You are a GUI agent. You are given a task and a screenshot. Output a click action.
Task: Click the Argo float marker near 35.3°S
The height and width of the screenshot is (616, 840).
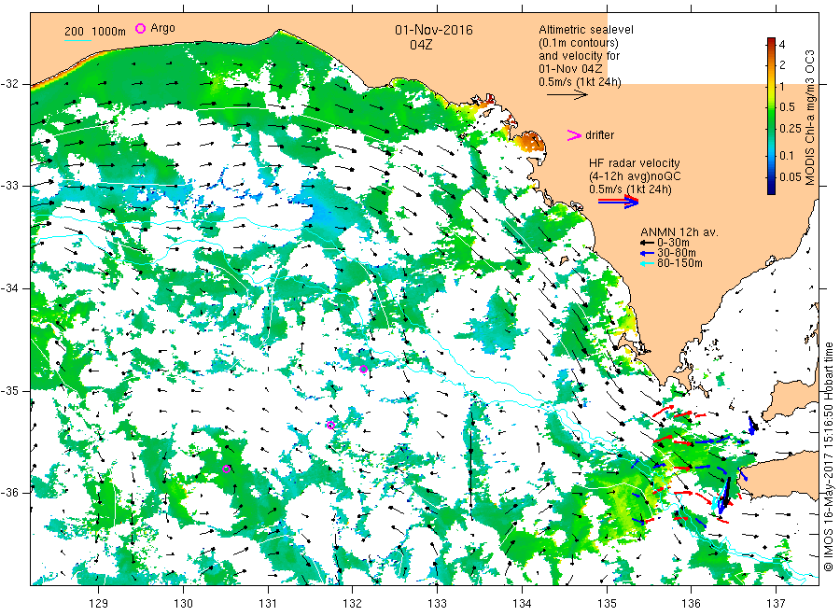coord(330,425)
